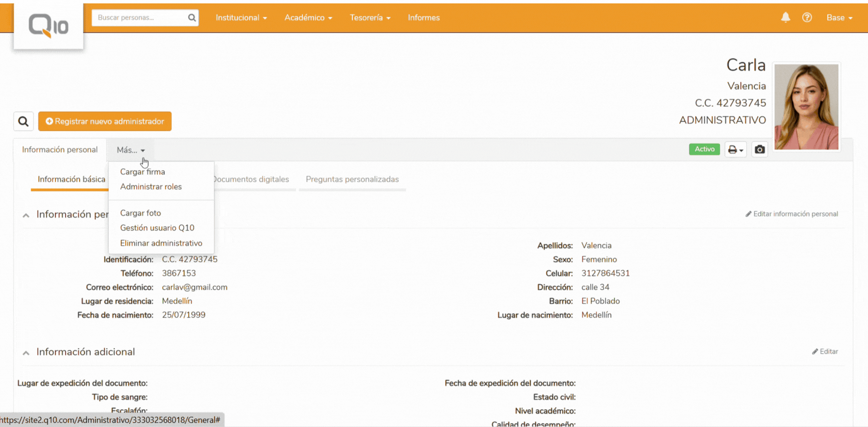Choose Eliminar administrativo option
868x427 pixels.
pyautogui.click(x=161, y=243)
